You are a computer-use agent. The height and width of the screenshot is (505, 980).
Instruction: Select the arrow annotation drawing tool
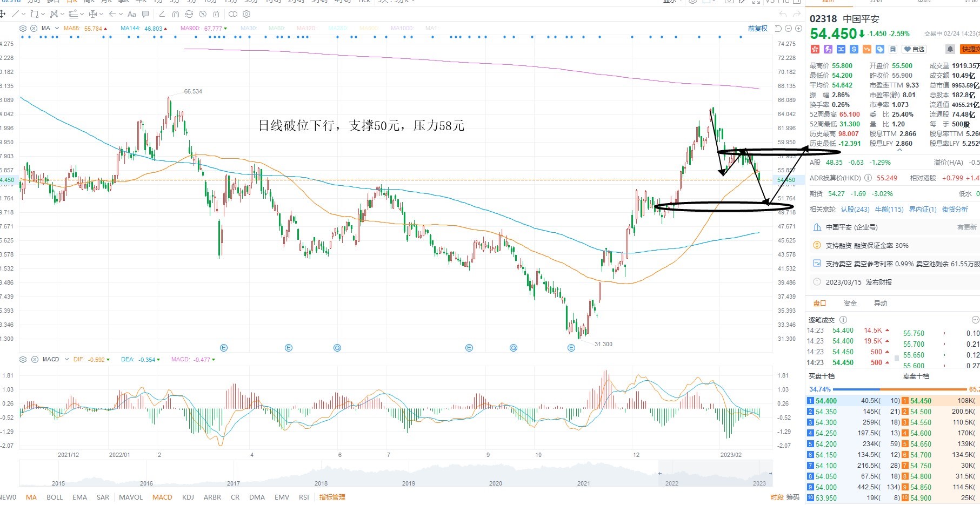112,14
